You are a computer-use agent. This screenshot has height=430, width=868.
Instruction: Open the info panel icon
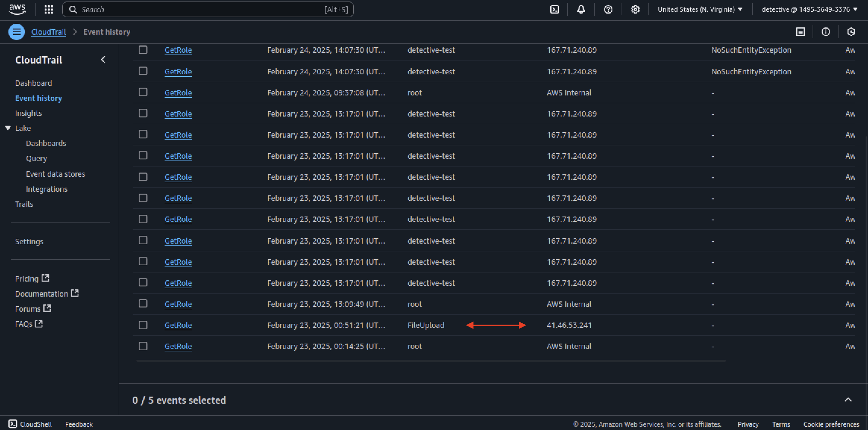[x=826, y=32]
